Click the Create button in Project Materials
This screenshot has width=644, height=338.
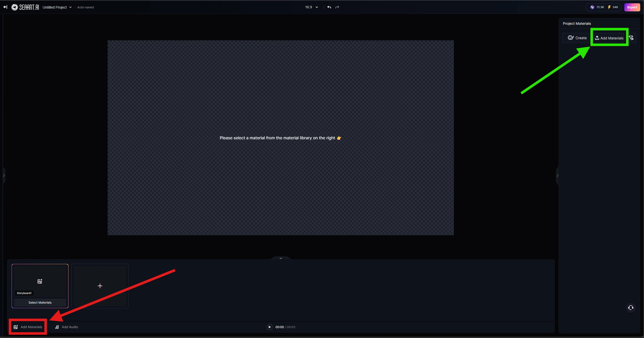[577, 38]
